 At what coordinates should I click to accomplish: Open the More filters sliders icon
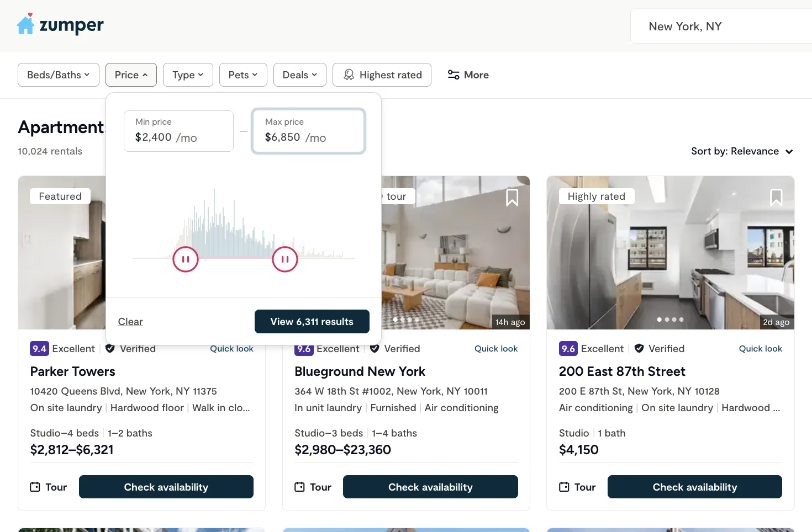454,75
